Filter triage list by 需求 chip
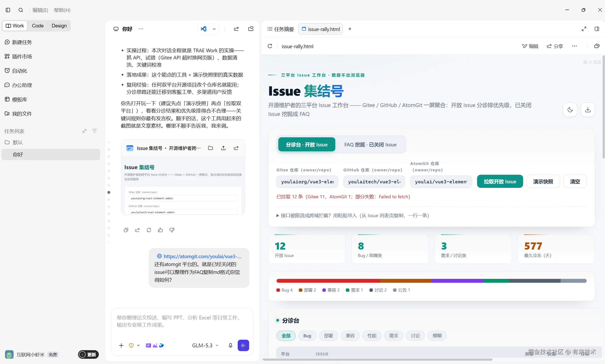The image size is (605, 364). point(394,336)
